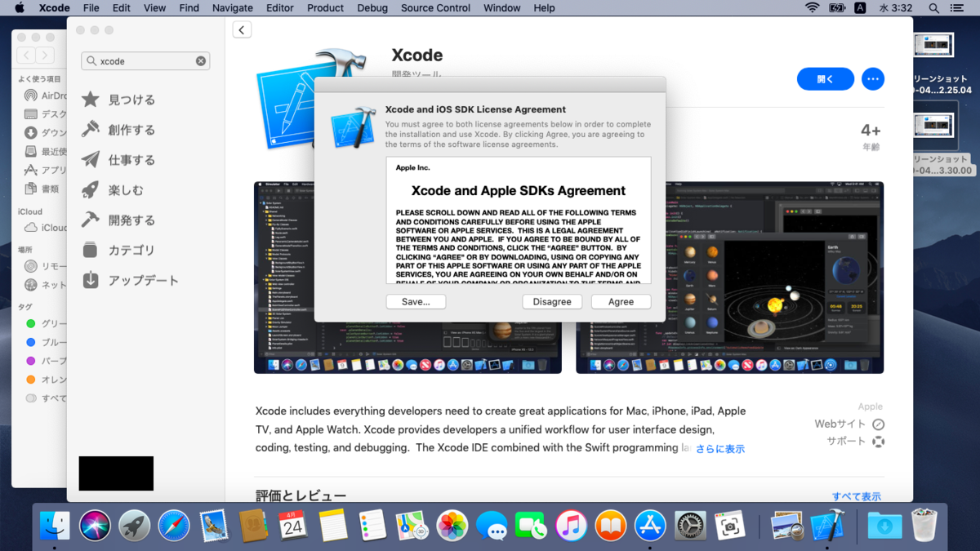980x551 pixels.
Task: Click すべて表示 link for reviews
Action: pos(857,496)
